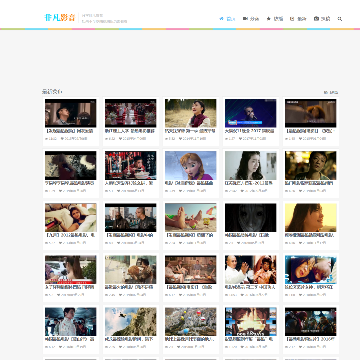Open the dark ghost face horror thumbnail

coord(251,217)
